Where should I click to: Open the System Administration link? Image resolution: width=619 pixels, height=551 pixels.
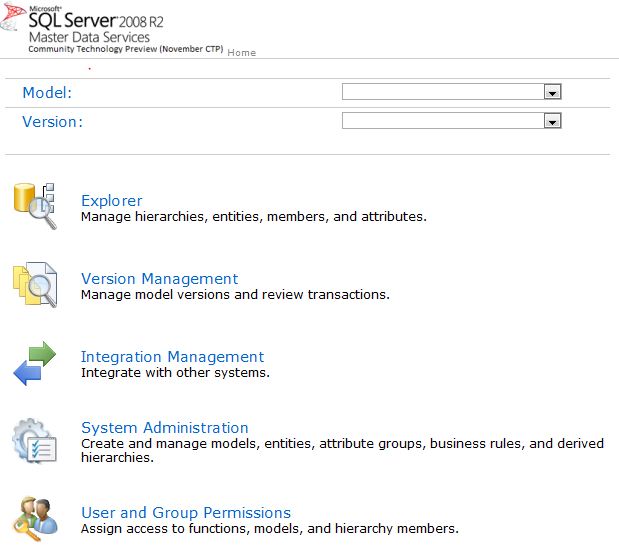pos(165,428)
